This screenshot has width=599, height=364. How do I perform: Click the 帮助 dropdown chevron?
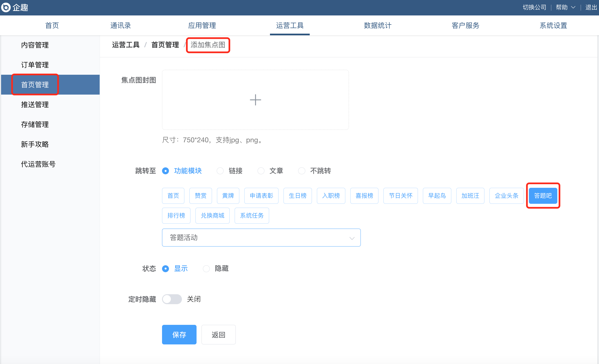tap(573, 7)
